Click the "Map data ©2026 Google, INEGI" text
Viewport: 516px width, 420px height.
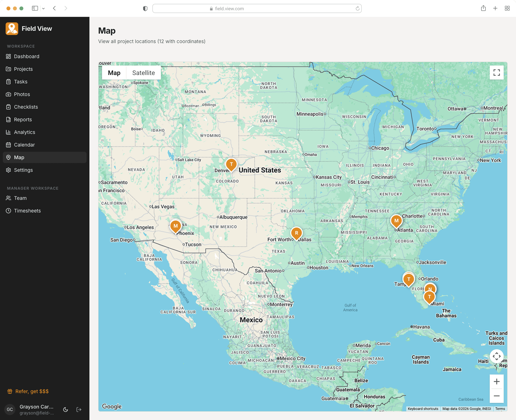point(467,409)
